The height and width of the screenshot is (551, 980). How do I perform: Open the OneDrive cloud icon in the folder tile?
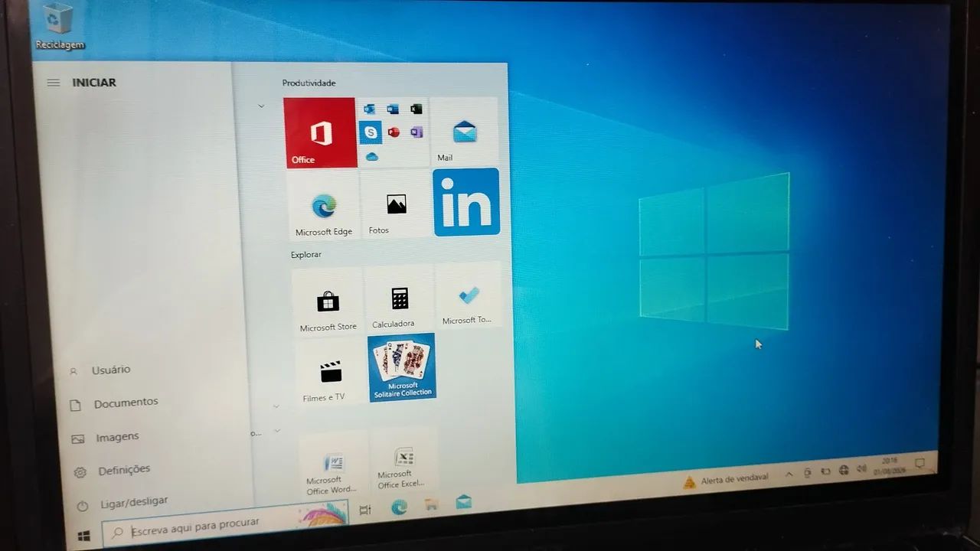(x=371, y=156)
